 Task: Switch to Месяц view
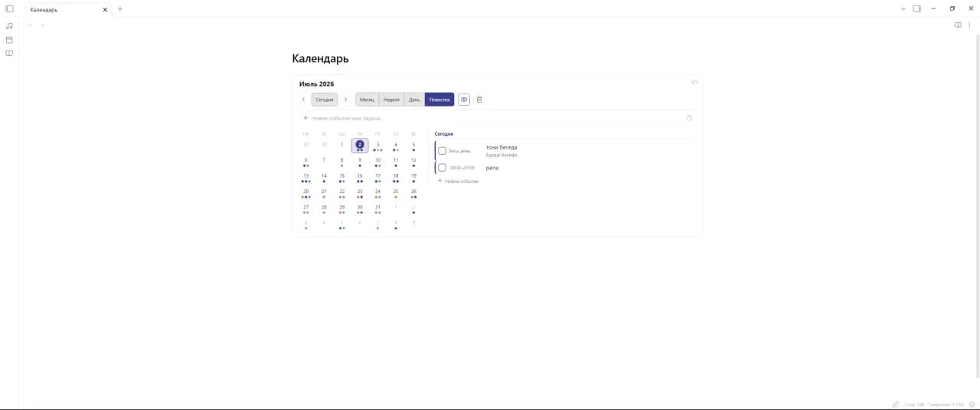point(367,100)
